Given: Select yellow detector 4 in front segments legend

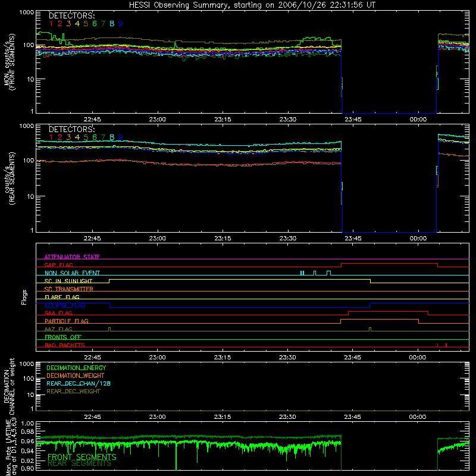Looking at the screenshot, I should click(x=77, y=24).
